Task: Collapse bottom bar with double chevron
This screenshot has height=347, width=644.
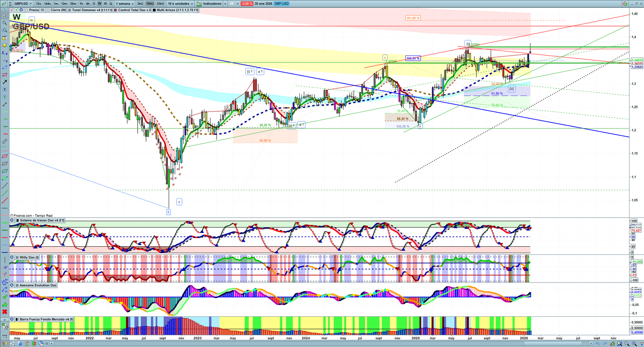Action: 47,343
